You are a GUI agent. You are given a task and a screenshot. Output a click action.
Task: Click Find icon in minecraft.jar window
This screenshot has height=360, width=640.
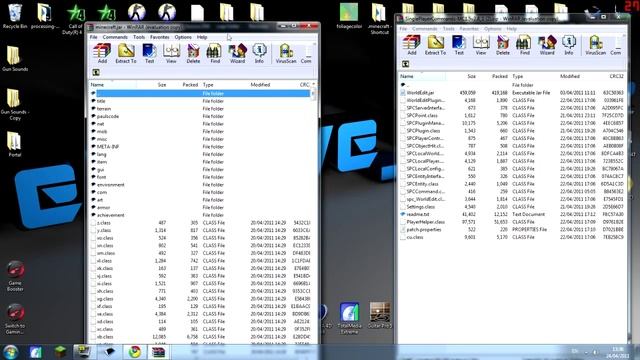pos(215,53)
